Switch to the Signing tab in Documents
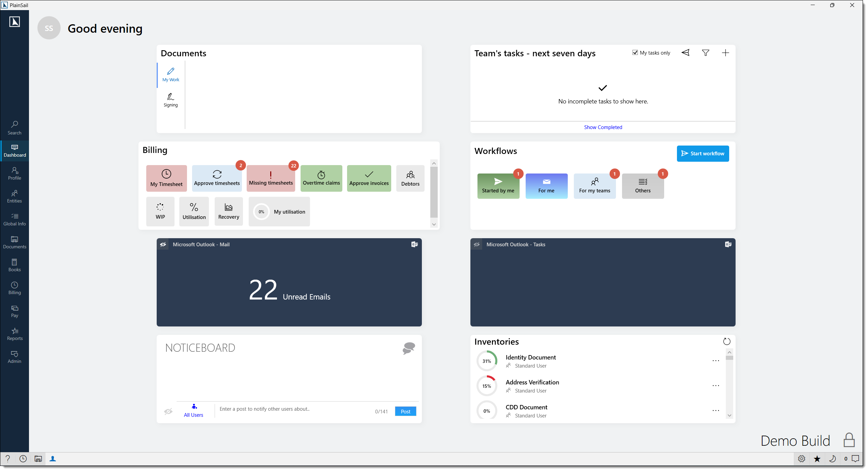The image size is (868, 471). pyautogui.click(x=170, y=99)
